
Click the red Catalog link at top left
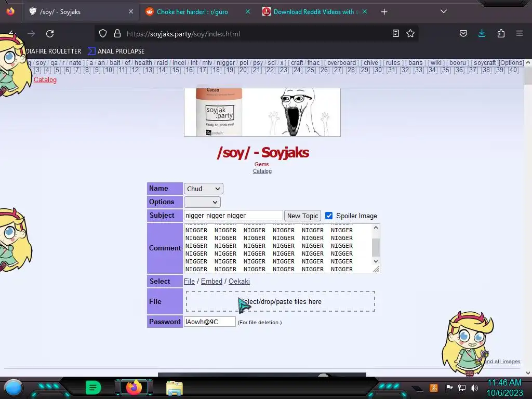45,79
